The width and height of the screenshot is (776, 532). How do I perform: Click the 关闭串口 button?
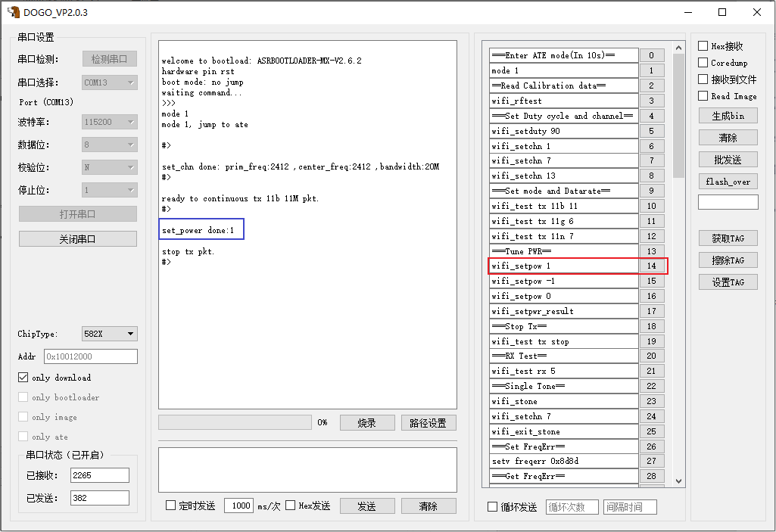(78, 239)
